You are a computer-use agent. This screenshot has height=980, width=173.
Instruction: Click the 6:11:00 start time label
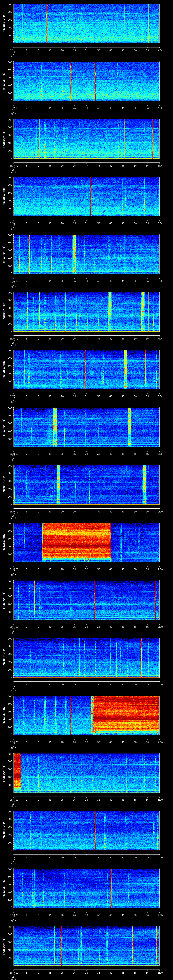(14, 627)
